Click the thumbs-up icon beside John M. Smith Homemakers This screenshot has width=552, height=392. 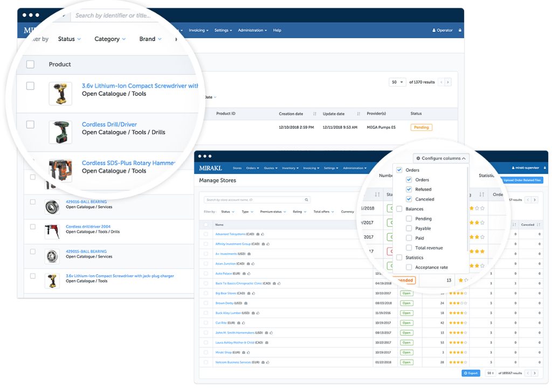(x=271, y=333)
